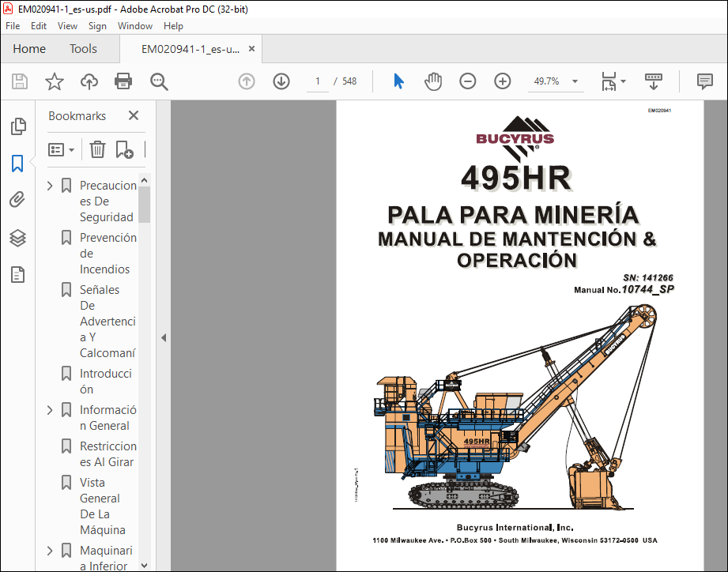This screenshot has height=572, width=728.
Task: Close the Bookmarks panel
Action: pos(134,115)
